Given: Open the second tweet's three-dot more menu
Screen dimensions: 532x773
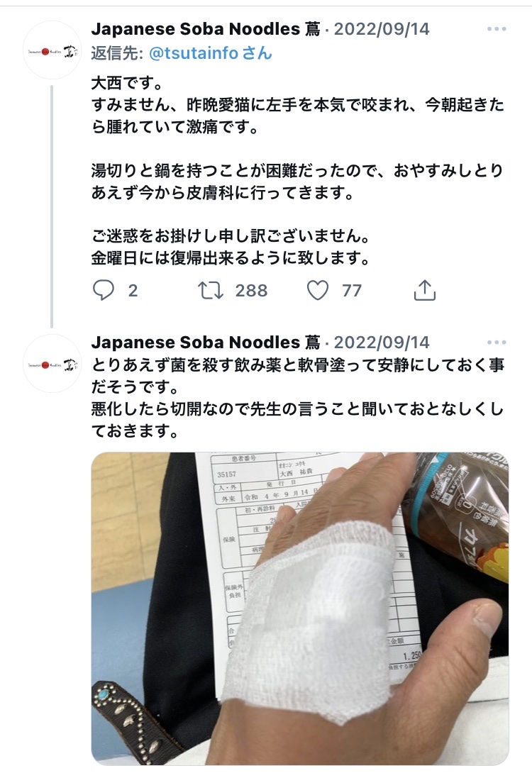Looking at the screenshot, I should [x=497, y=342].
